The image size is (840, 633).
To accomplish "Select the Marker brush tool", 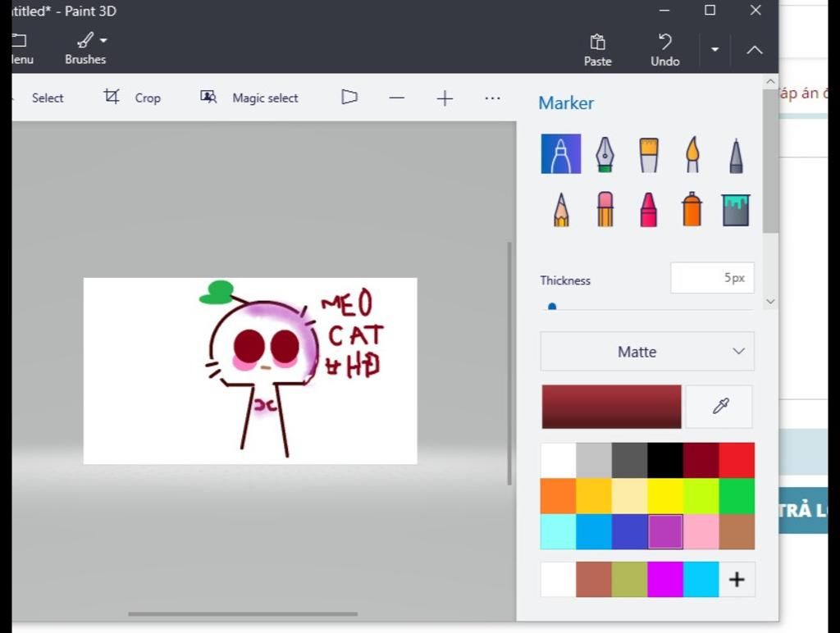I will 561,154.
